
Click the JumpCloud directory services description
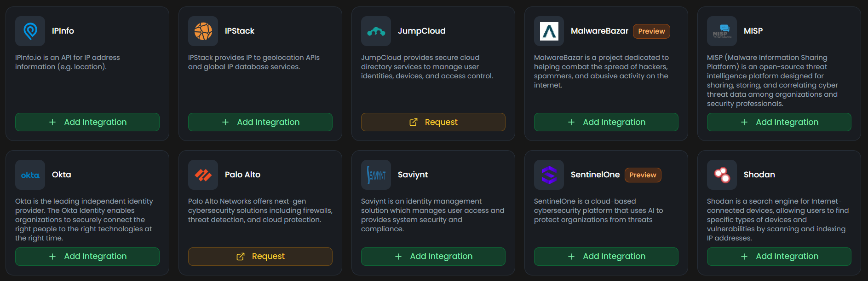tap(427, 67)
